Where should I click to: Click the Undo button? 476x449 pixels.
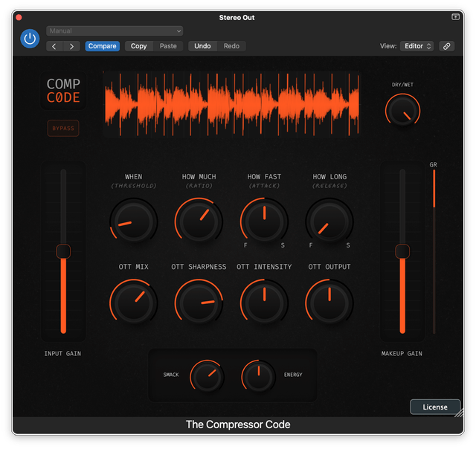(202, 46)
